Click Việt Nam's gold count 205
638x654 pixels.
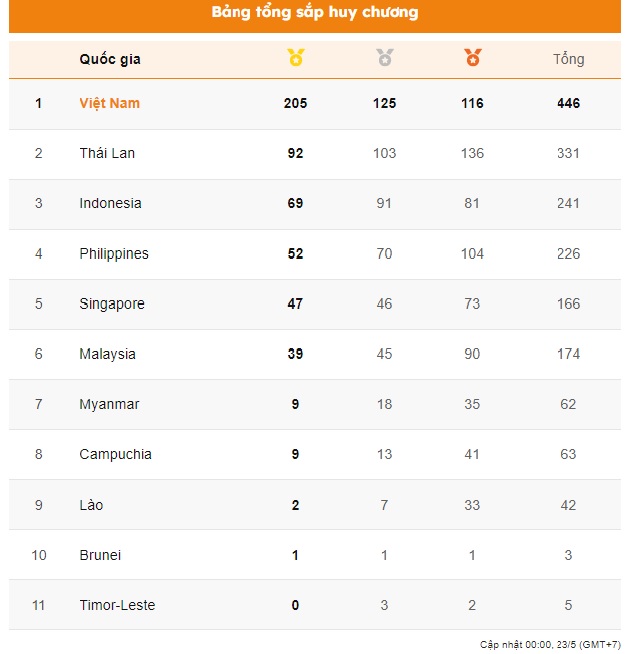coord(295,103)
